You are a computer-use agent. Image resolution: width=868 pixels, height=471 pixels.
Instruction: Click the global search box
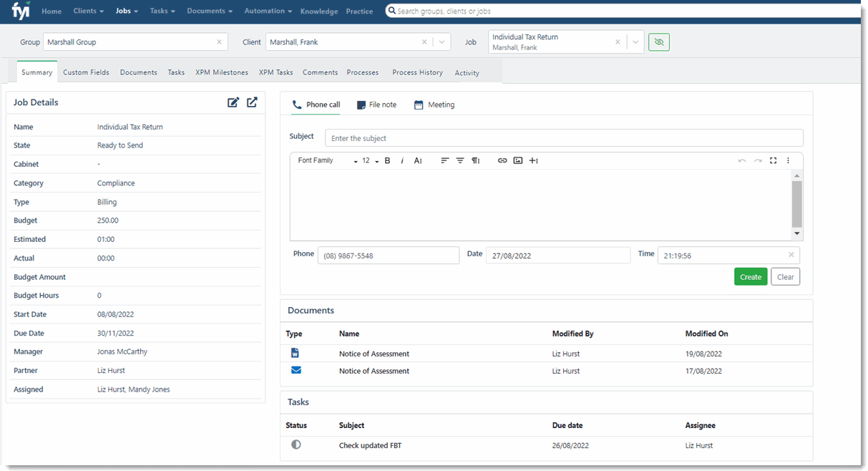click(623, 11)
